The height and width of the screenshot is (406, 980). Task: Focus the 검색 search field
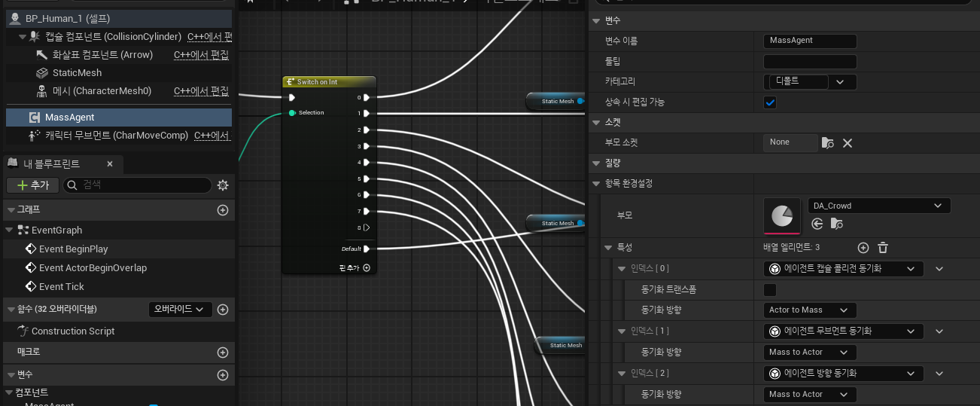tap(137, 185)
